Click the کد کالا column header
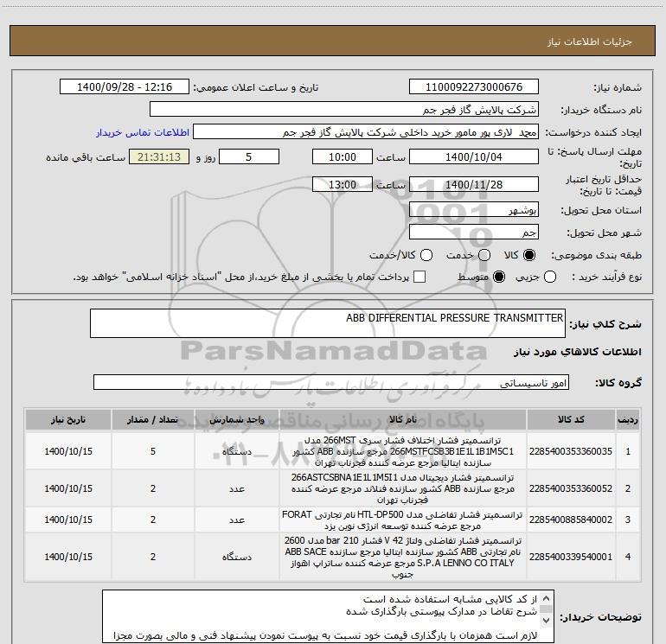The image size is (666, 644). (x=571, y=420)
